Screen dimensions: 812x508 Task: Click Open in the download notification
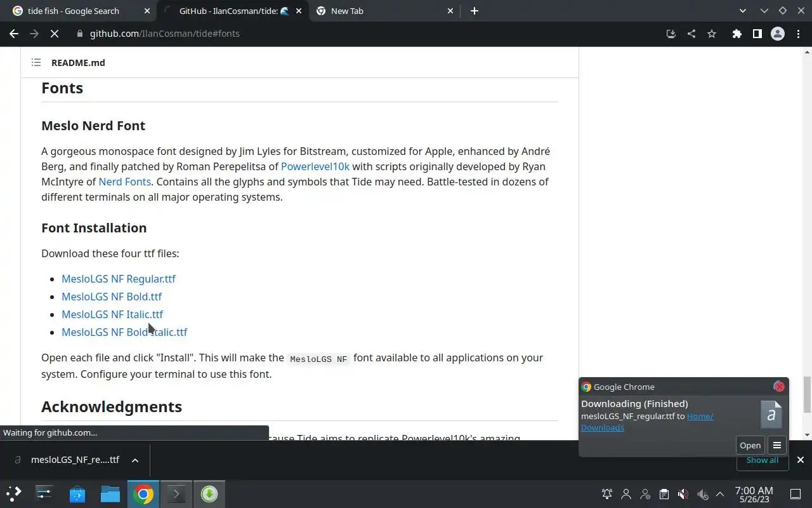pyautogui.click(x=750, y=445)
